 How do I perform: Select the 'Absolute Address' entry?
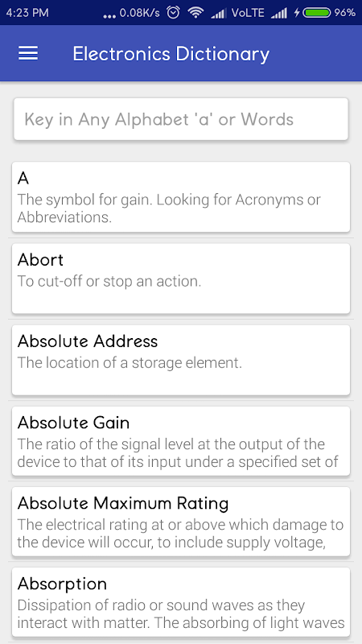[x=181, y=360]
